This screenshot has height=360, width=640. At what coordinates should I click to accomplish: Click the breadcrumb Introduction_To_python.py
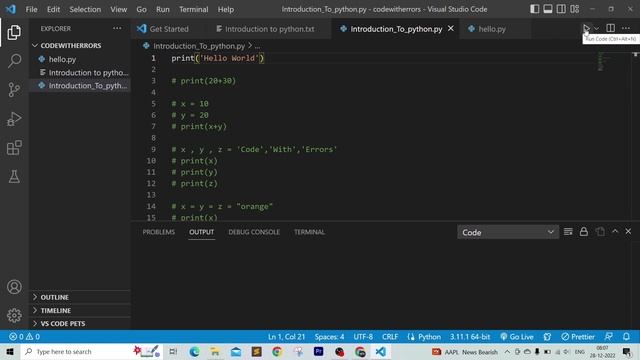tap(199, 46)
